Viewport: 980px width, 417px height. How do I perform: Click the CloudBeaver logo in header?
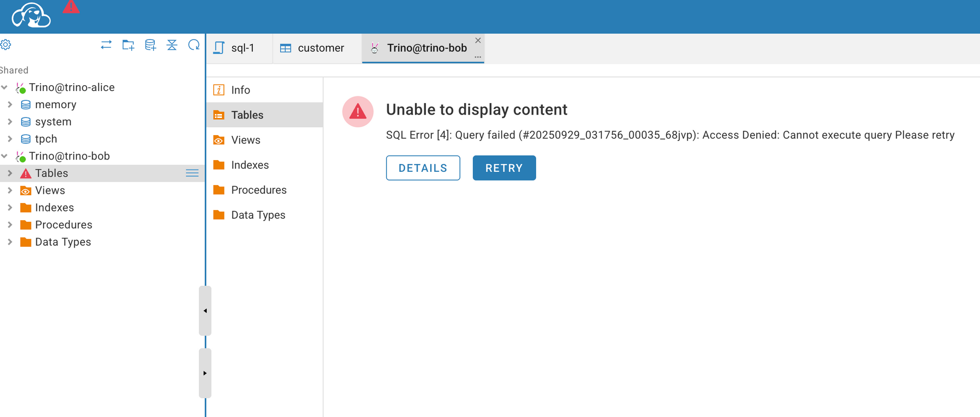pos(31,16)
